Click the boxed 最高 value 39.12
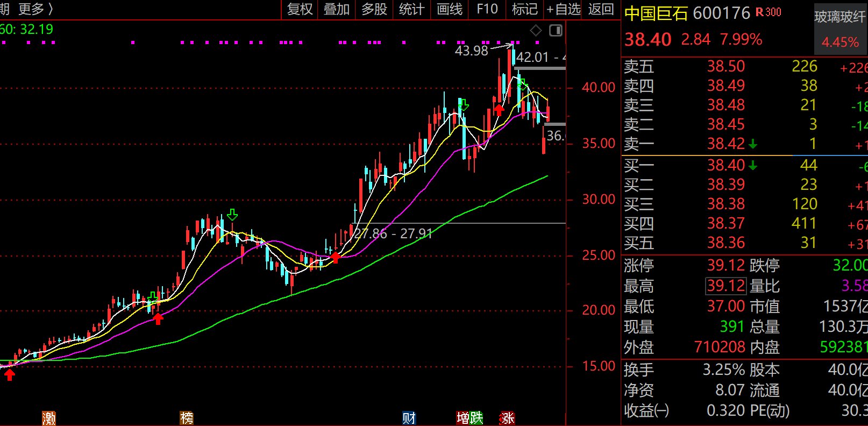Screen dimensions: 868x426 pyautogui.click(x=726, y=286)
